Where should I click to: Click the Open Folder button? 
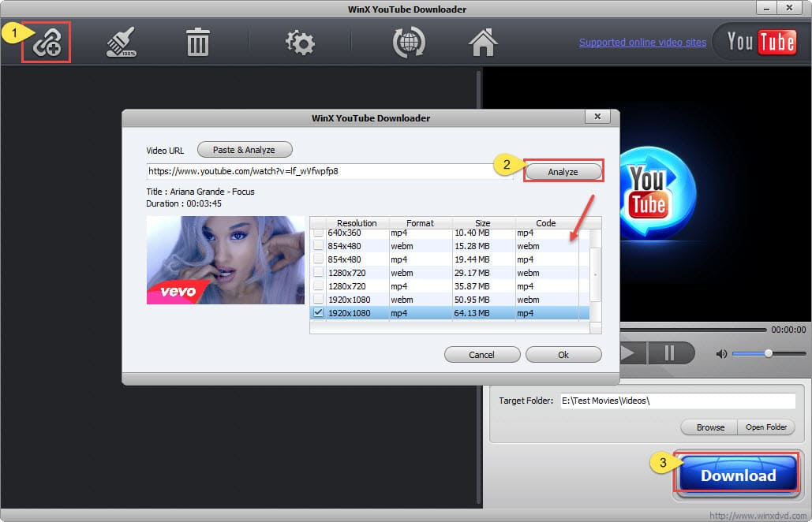click(x=766, y=427)
